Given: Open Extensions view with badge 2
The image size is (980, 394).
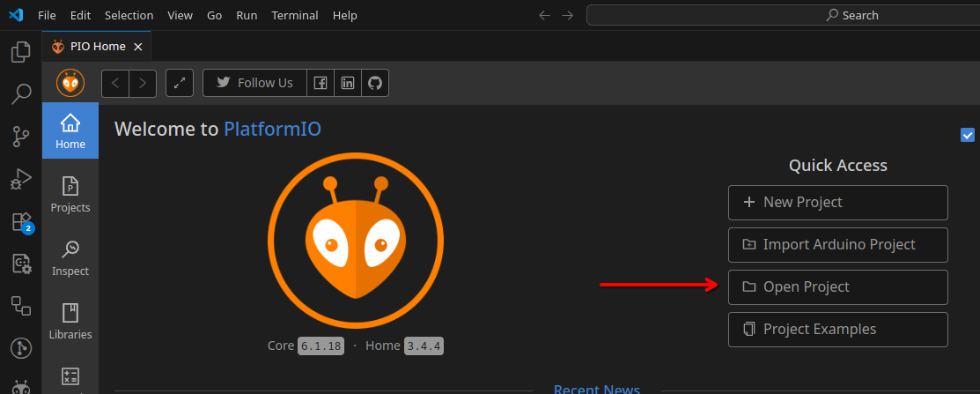Looking at the screenshot, I should (20, 221).
